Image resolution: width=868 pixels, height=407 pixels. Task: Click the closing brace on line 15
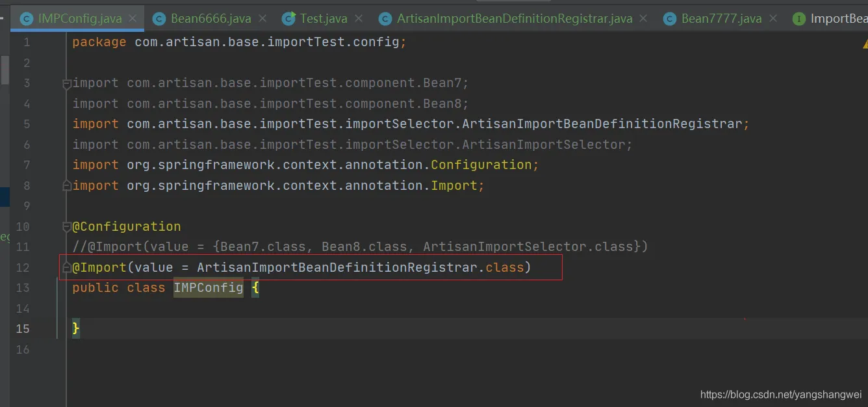[76, 329]
